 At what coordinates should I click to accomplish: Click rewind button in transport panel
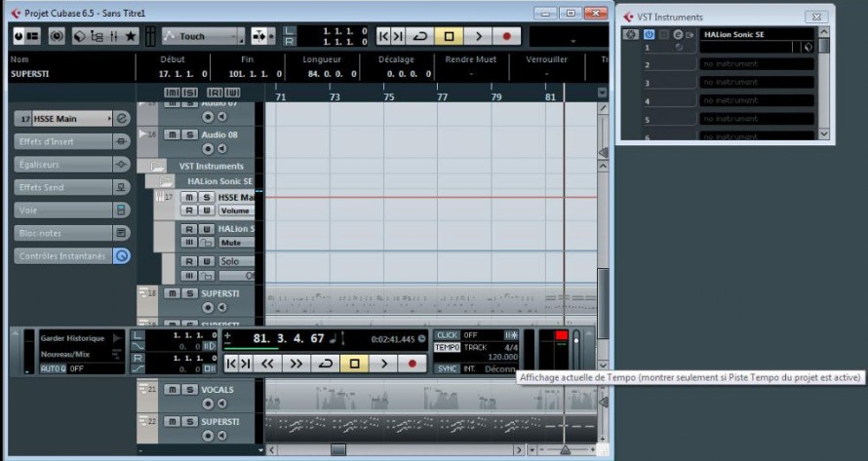[x=268, y=364]
